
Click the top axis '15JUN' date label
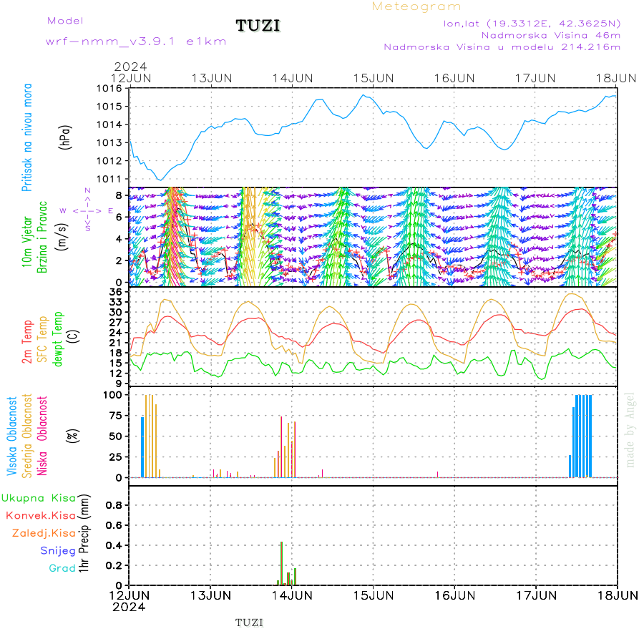pos(374,79)
